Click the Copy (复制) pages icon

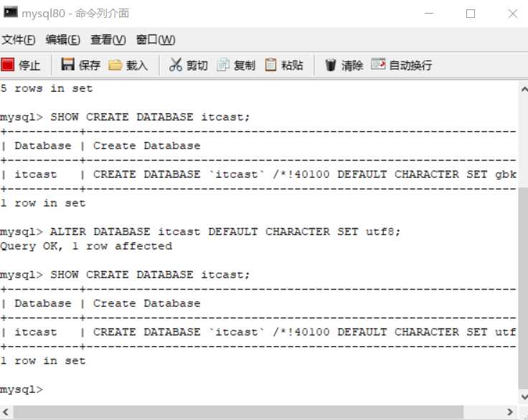coord(223,65)
